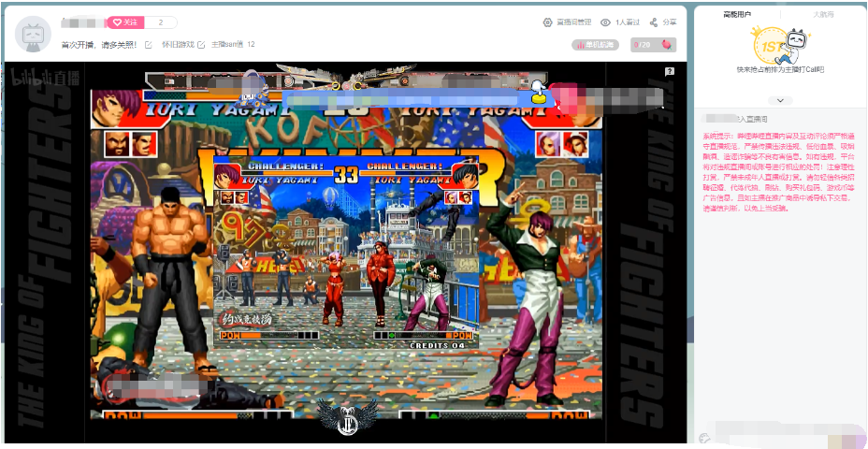Click the eye viewer-count icon

pyautogui.click(x=606, y=22)
